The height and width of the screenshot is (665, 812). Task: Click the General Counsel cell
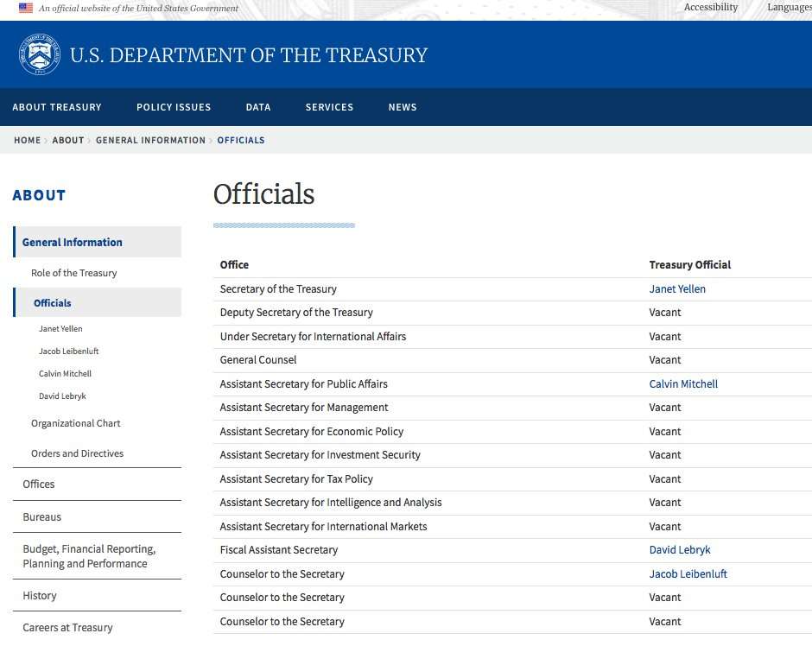coord(258,360)
